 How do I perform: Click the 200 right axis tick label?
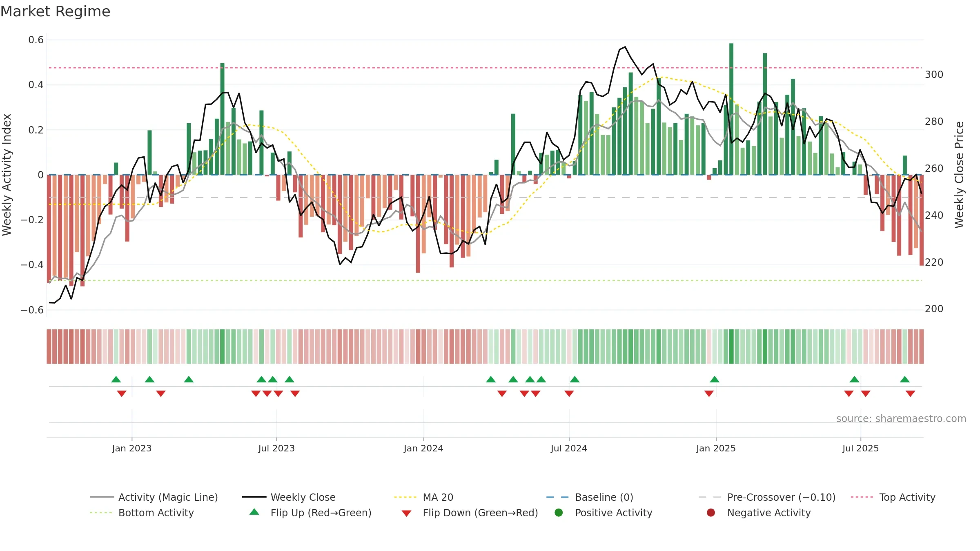[x=934, y=309]
